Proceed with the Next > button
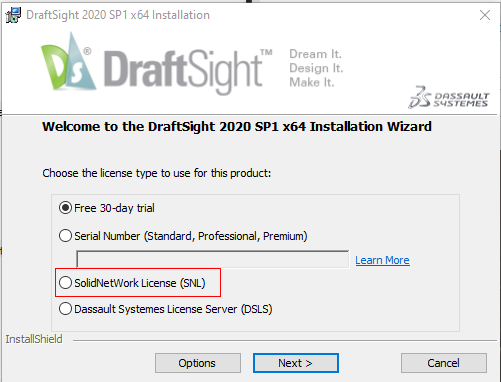The height and width of the screenshot is (382, 501). 296,363
